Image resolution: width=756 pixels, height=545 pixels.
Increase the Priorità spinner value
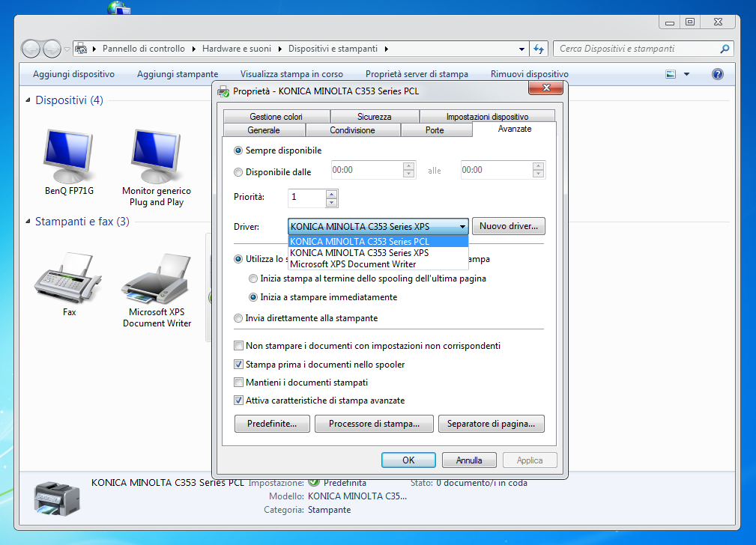pyautogui.click(x=331, y=194)
